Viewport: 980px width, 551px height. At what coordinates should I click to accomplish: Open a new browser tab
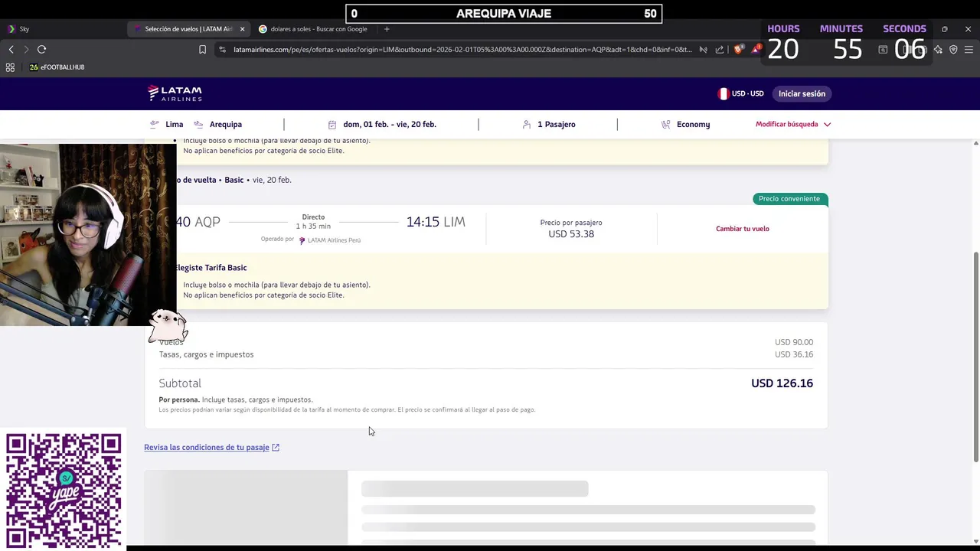387,29
